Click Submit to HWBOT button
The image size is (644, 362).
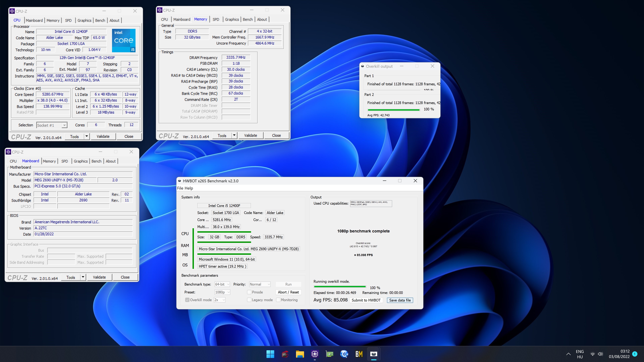click(x=366, y=300)
